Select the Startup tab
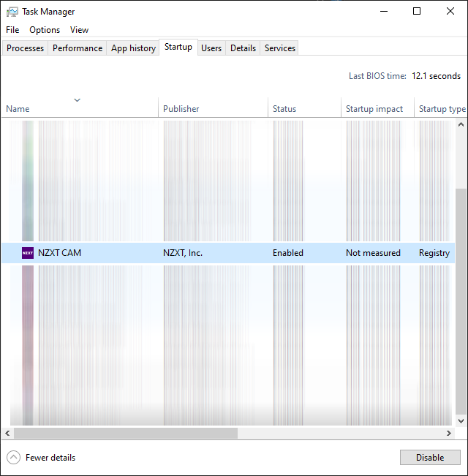468x476 pixels. 178,47
